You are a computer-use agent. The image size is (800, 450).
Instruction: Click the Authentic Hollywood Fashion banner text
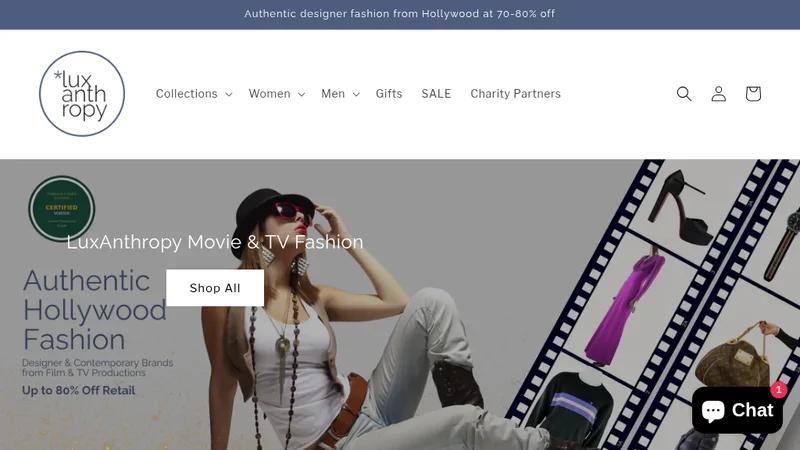(x=95, y=310)
